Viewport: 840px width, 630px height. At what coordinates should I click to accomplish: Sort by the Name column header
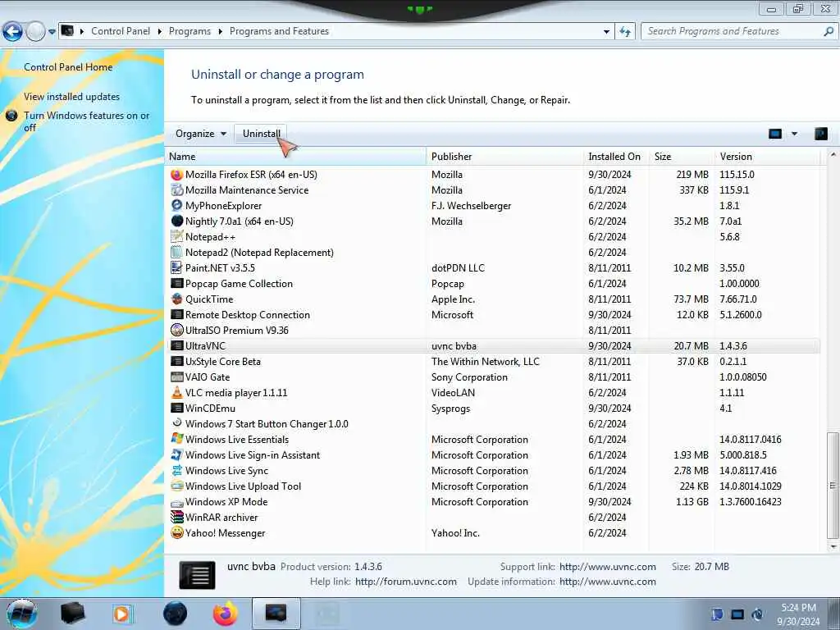pyautogui.click(x=295, y=157)
